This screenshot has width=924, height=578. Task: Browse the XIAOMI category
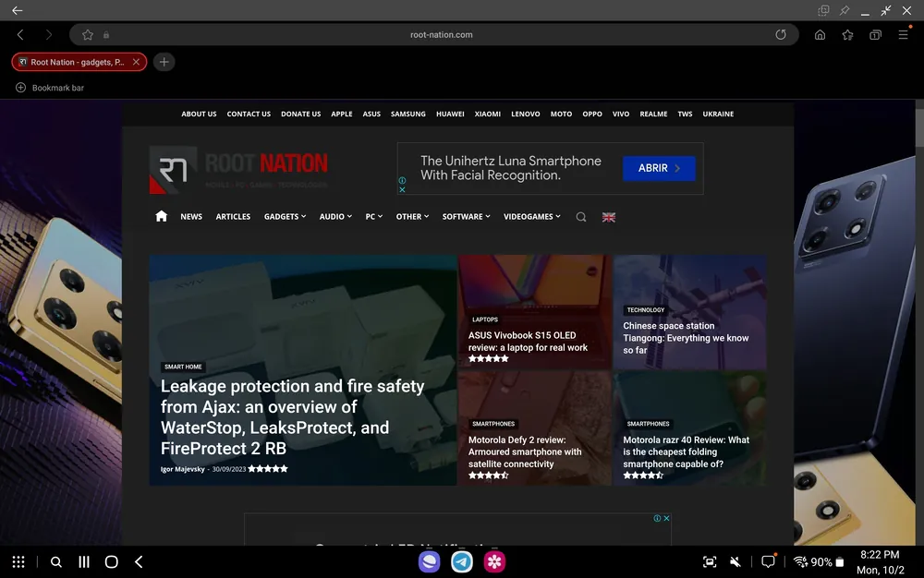coord(487,114)
